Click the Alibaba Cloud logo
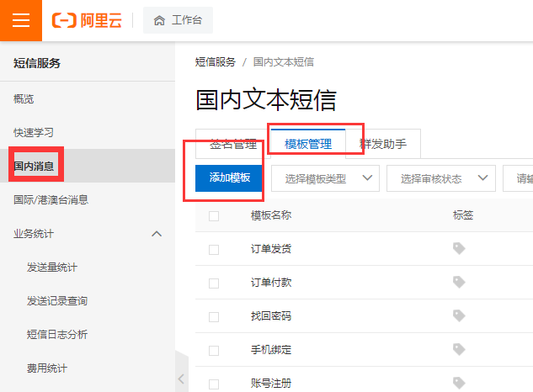 click(x=87, y=20)
